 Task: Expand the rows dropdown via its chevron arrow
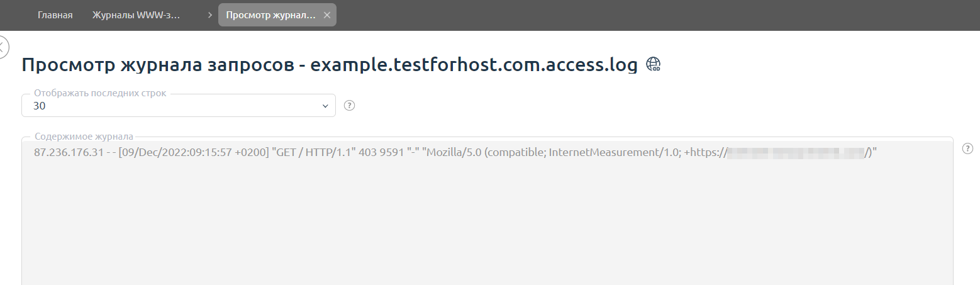coord(325,106)
